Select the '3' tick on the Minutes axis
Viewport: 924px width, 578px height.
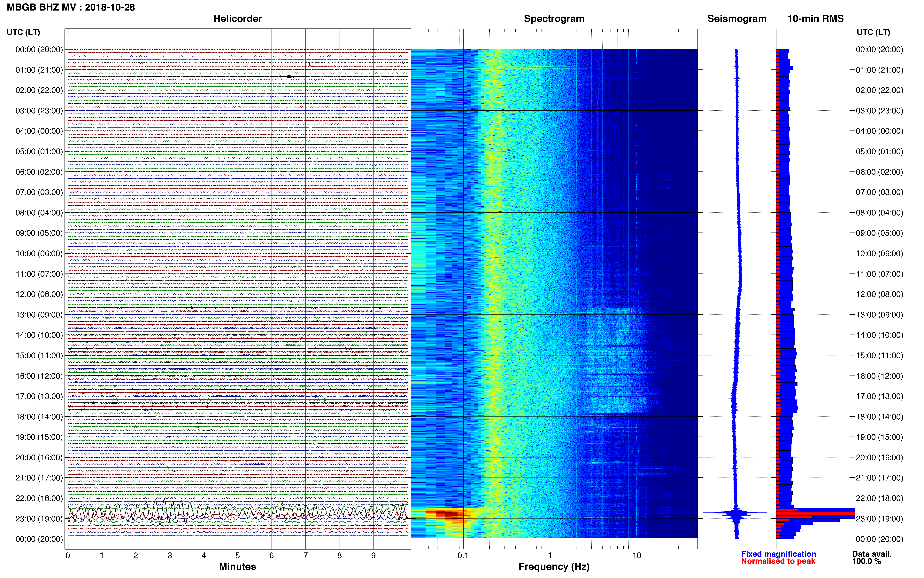tap(170, 555)
